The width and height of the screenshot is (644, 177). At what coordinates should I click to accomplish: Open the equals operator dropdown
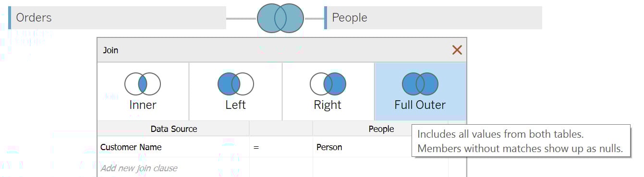pos(281,147)
